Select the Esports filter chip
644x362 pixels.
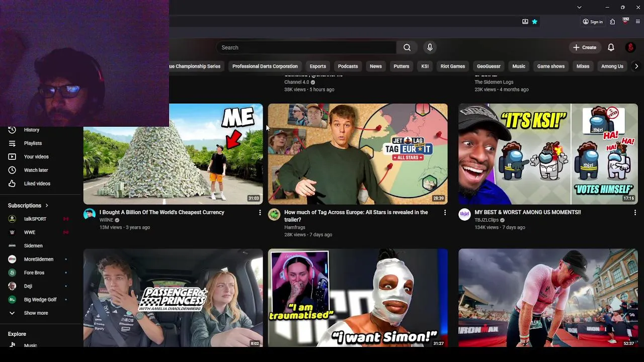point(317,66)
